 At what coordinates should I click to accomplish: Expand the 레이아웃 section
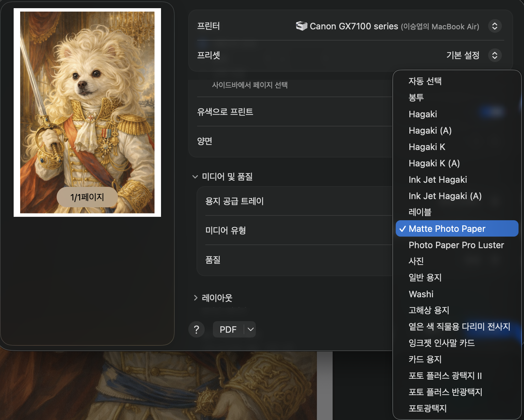195,298
